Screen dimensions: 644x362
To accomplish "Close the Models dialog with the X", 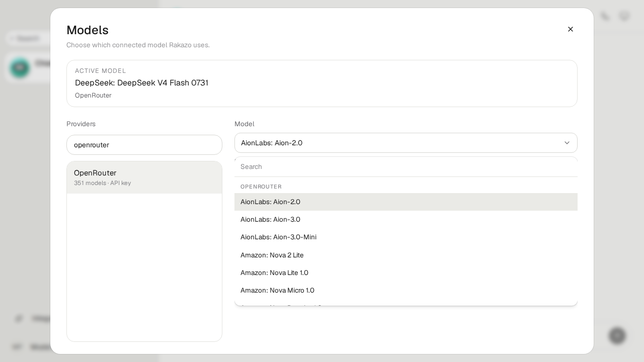I will coord(571,29).
